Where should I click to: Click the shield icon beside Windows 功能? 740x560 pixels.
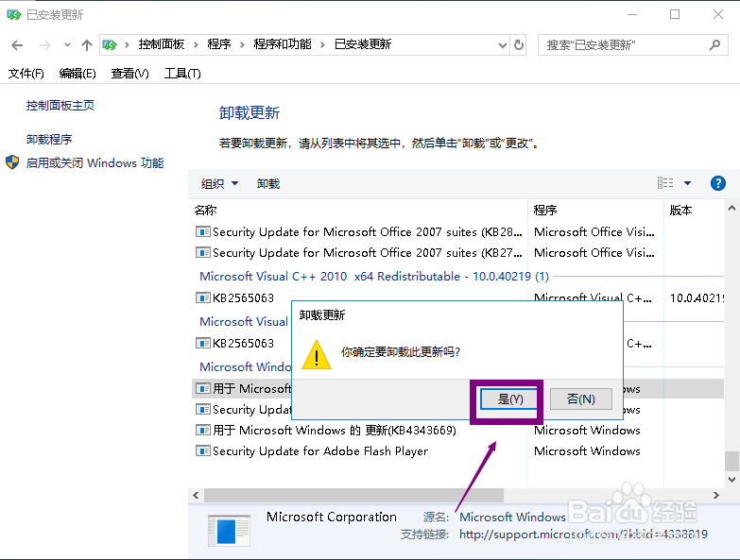[12, 162]
